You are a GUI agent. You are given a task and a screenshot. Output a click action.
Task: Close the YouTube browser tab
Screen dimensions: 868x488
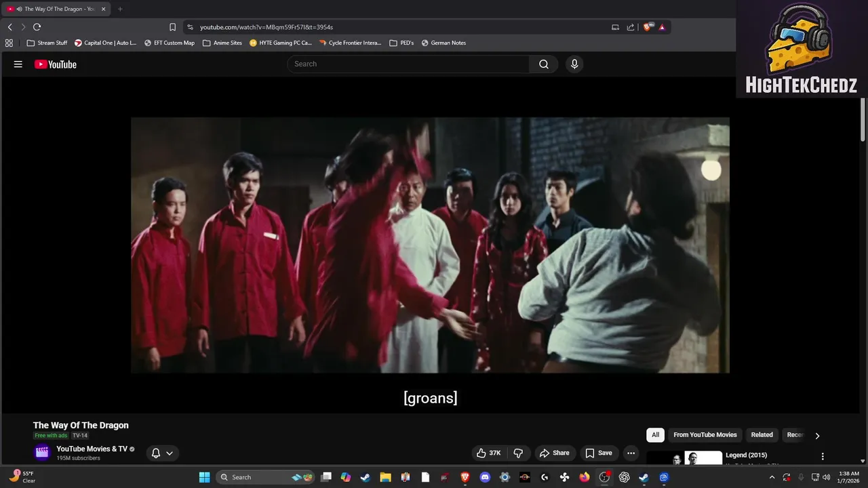[x=104, y=9]
